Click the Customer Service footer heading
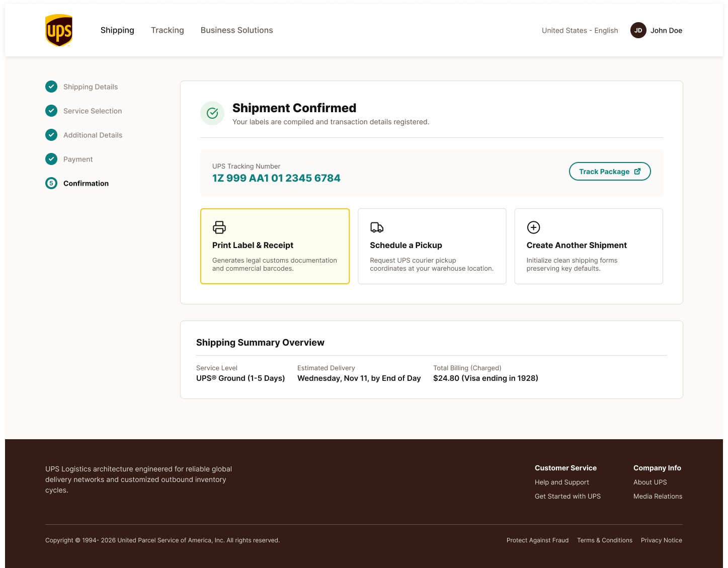Viewport: 728px width, 568px height. pos(565,468)
